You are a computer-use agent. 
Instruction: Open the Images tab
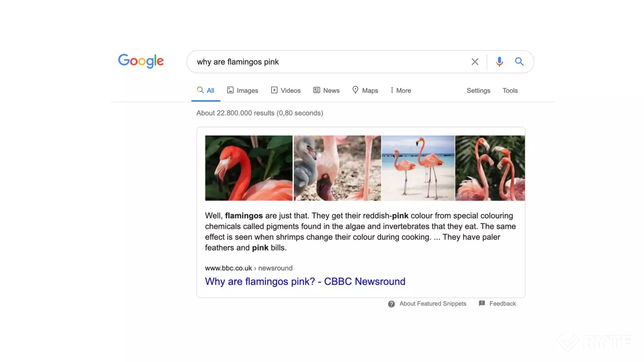pyautogui.click(x=242, y=90)
